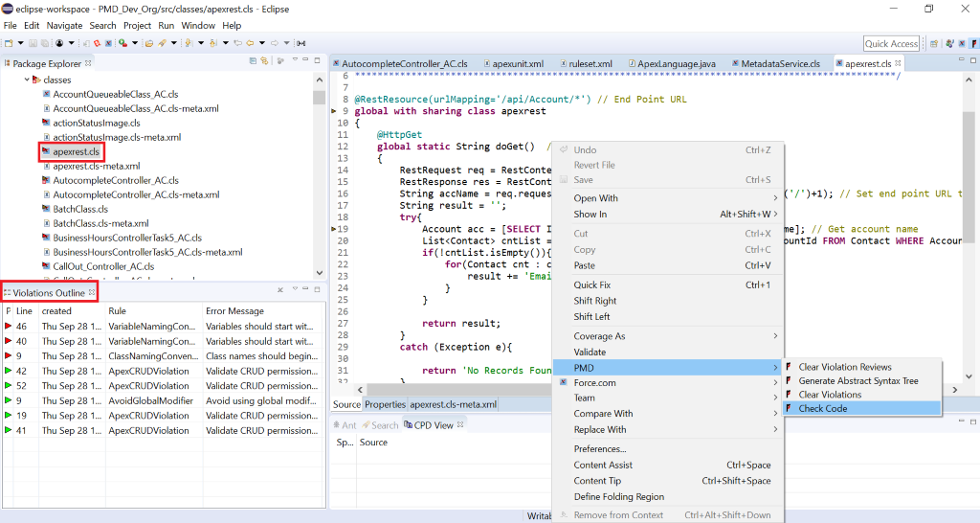Close the apexrest.cls editor tab
Image resolution: width=980 pixels, height=523 pixels.
[x=898, y=63]
